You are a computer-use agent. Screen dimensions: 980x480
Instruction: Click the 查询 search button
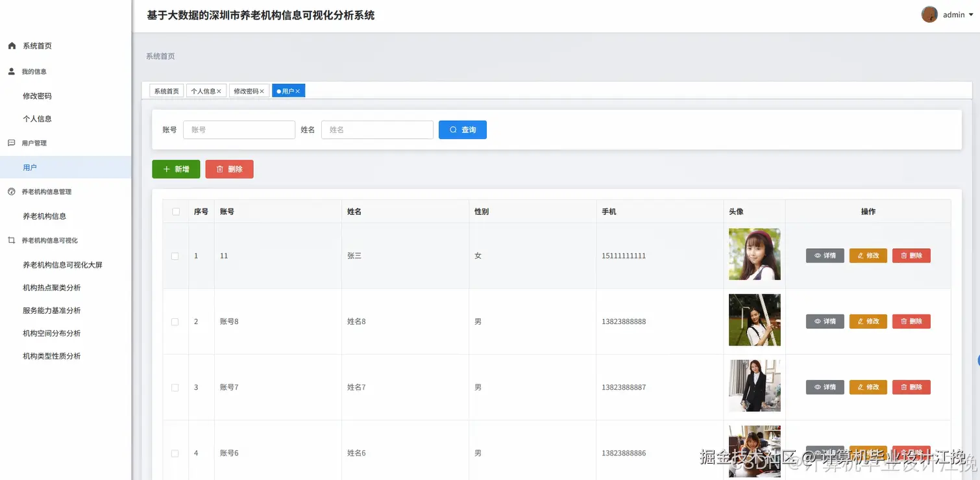pyautogui.click(x=463, y=130)
